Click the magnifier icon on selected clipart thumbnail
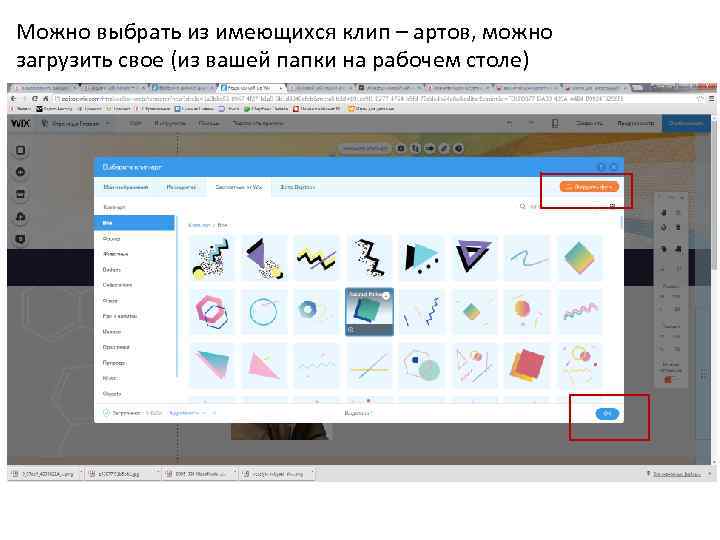This screenshot has width=720, height=540. pyautogui.click(x=352, y=329)
